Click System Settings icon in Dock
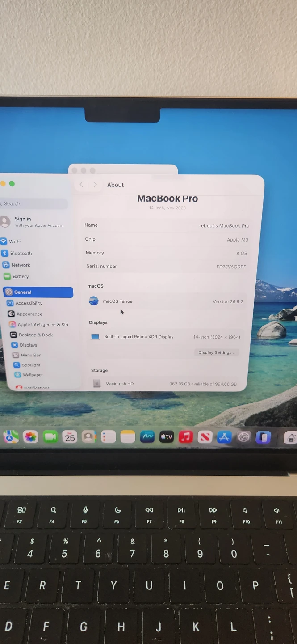 (244, 437)
